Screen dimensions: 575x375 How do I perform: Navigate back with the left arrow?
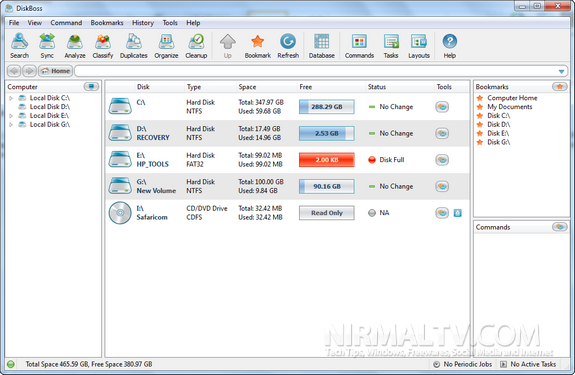click(x=14, y=71)
